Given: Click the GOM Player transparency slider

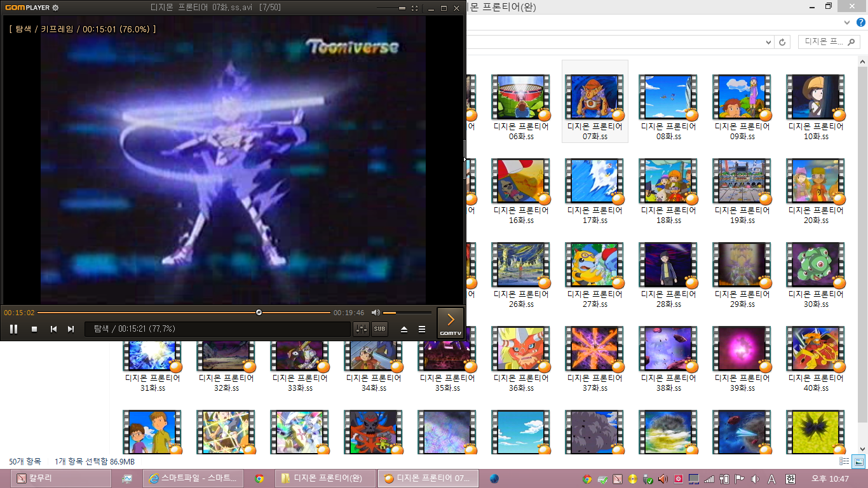Looking at the screenshot, I should (x=390, y=8).
